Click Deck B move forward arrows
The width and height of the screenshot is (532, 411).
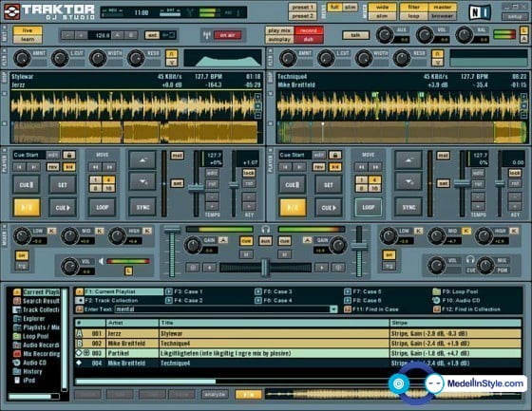click(375, 167)
